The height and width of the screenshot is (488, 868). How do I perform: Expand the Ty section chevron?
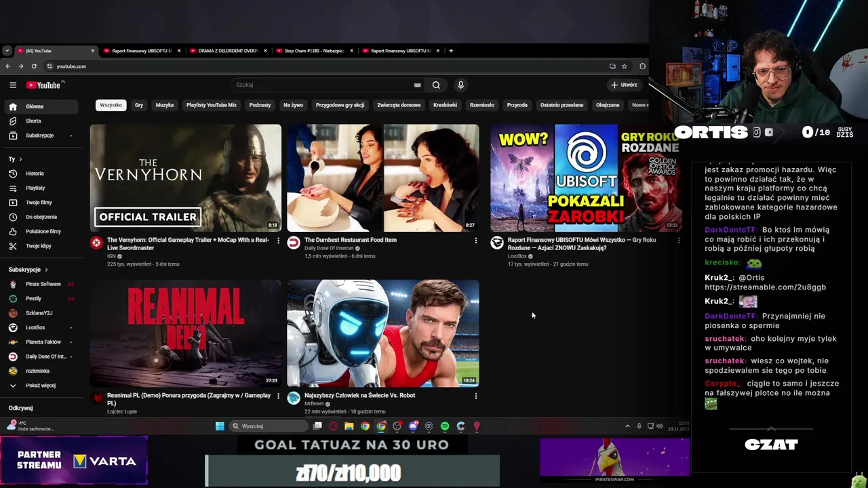[x=20, y=159]
